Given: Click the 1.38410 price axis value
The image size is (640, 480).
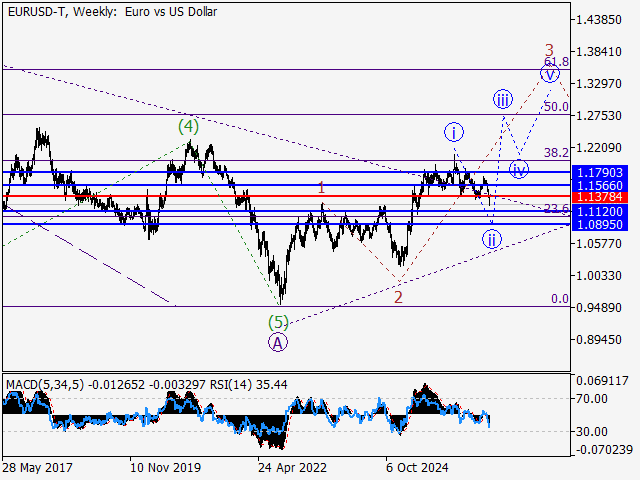Looking at the screenshot, I should [x=599, y=52].
